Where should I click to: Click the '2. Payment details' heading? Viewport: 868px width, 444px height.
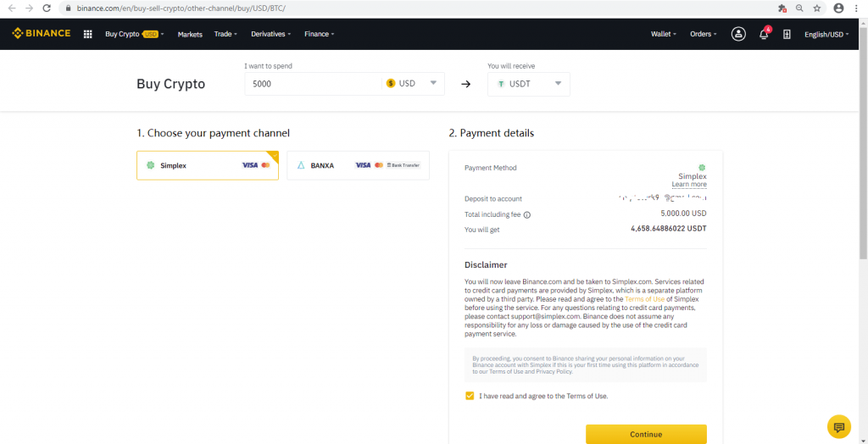492,133
